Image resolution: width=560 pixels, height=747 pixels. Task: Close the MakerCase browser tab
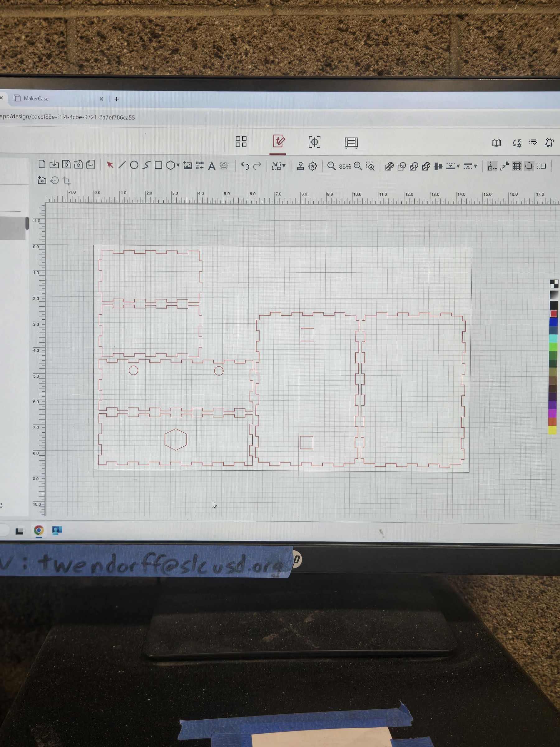(101, 99)
